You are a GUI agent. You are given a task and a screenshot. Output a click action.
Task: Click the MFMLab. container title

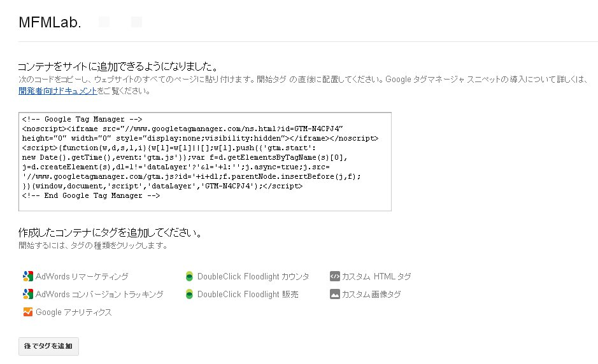click(50, 22)
